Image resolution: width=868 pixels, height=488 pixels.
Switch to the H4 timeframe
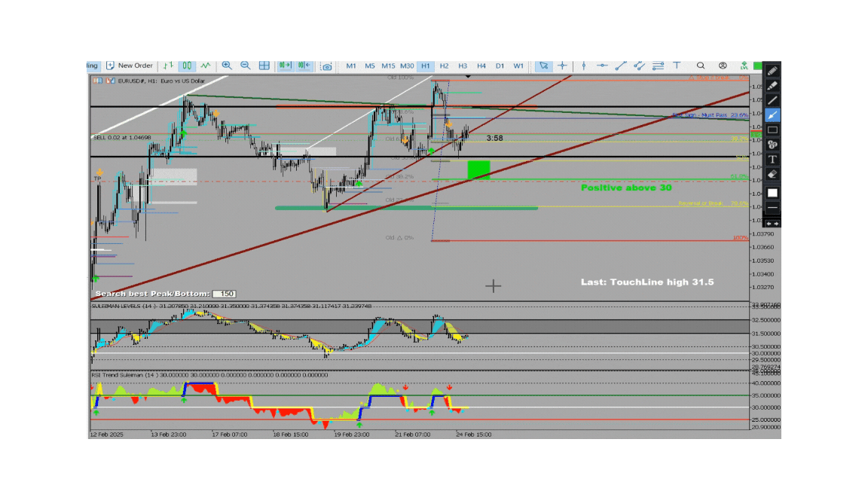coord(480,66)
